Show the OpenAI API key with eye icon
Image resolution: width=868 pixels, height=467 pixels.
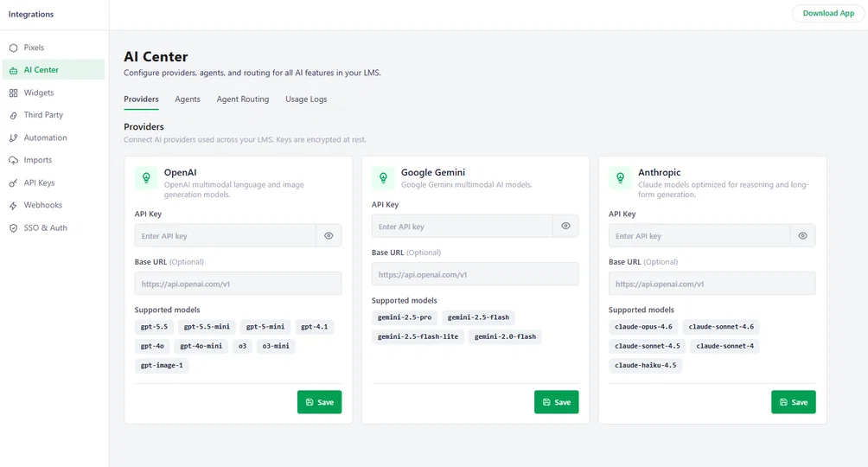click(329, 236)
